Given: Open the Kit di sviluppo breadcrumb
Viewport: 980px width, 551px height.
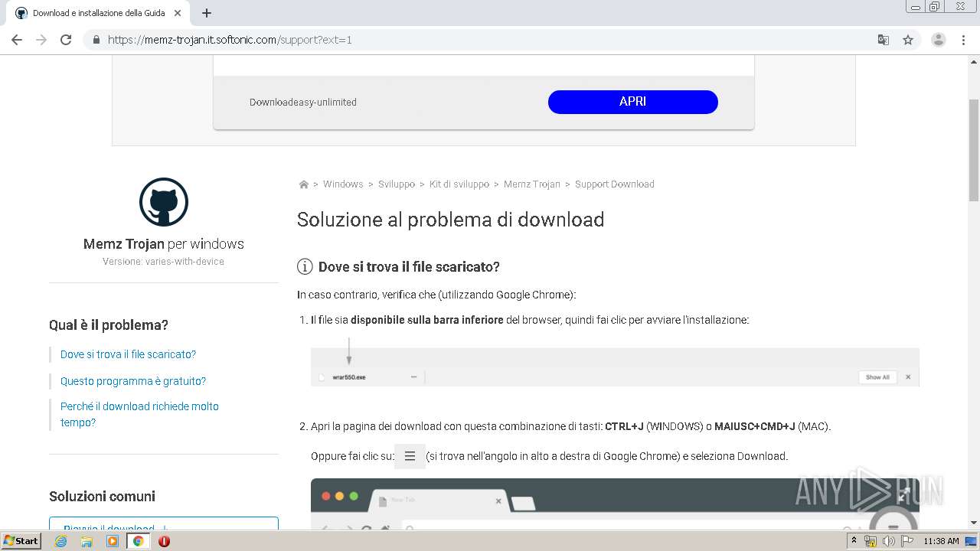Looking at the screenshot, I should [459, 184].
